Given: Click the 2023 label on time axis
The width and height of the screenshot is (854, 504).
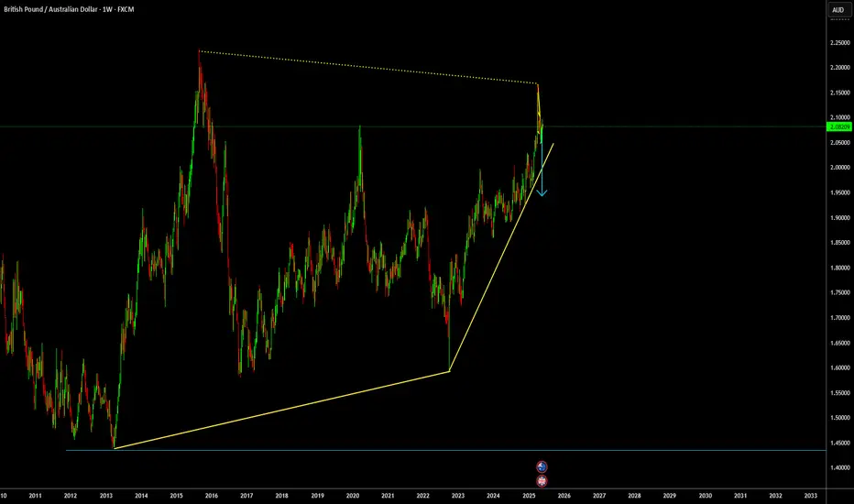Looking at the screenshot, I should click(458, 496).
